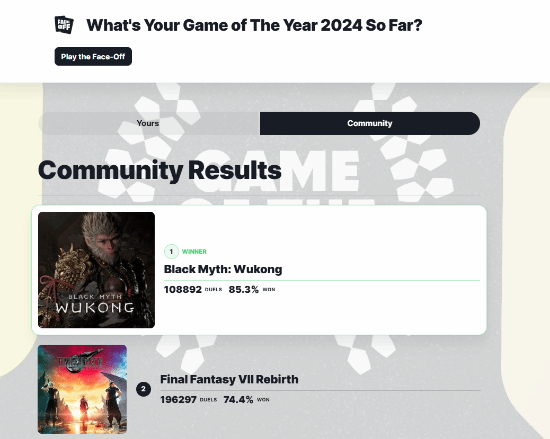
Task: Click the rank 2 dark circle badge
Action: [143, 389]
